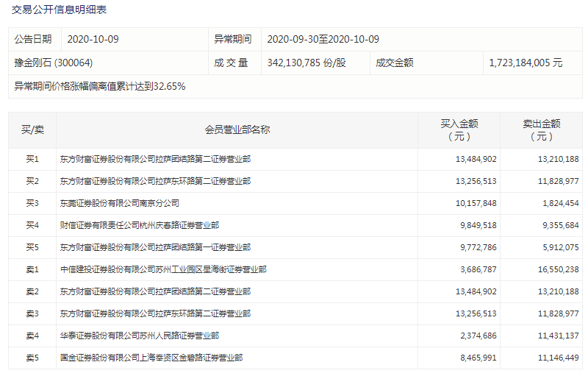Click the period 2020-09-30至2020-10-09
588x376 pixels.
(323, 39)
